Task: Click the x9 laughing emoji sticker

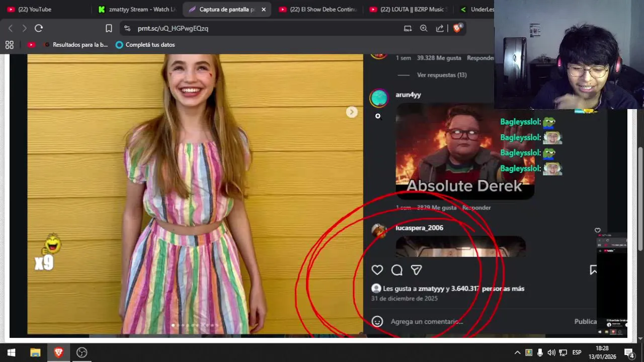Action: point(48,253)
